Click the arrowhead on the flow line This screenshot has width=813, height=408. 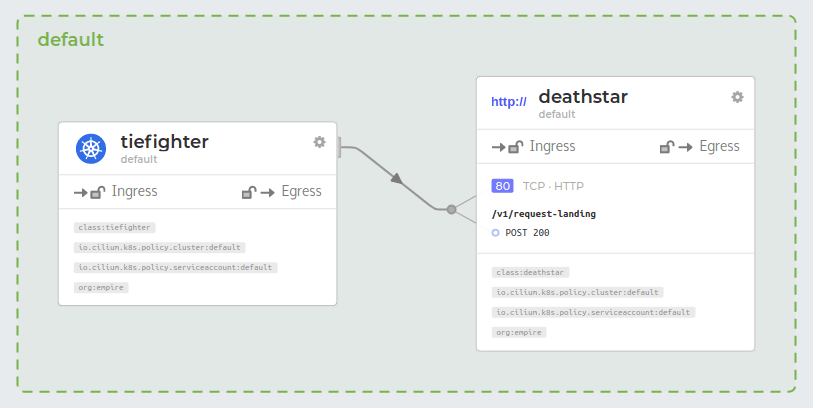tap(397, 178)
